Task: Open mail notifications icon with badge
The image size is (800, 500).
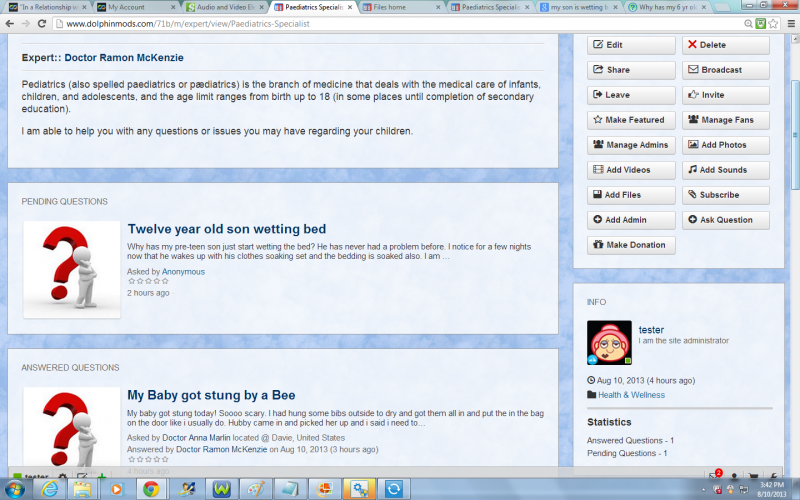Action: [x=715, y=475]
